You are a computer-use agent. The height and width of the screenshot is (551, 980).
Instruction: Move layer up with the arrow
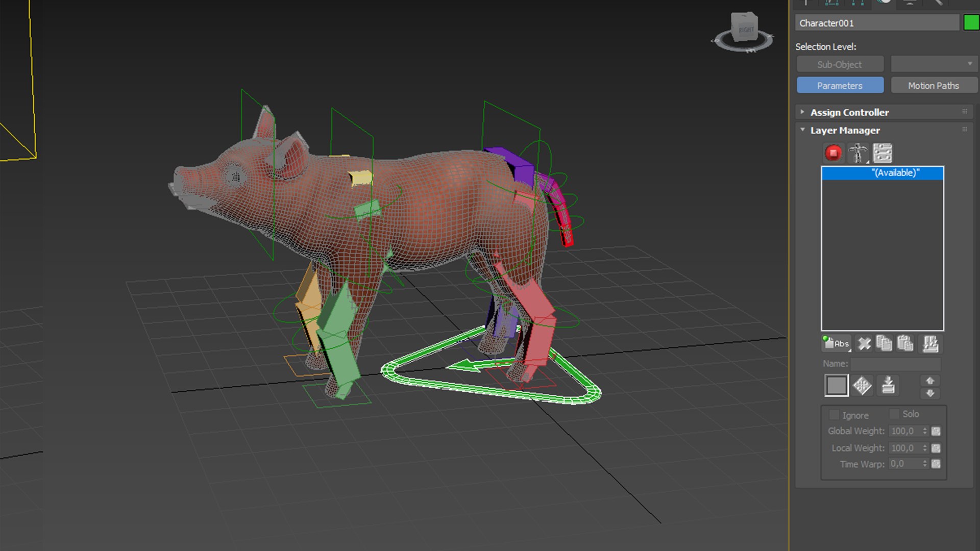pos(930,381)
